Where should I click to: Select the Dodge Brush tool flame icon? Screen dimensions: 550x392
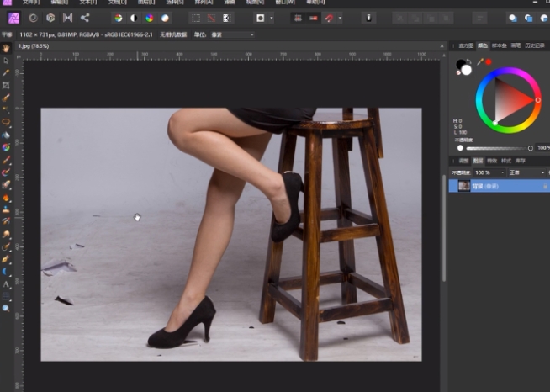[6, 198]
